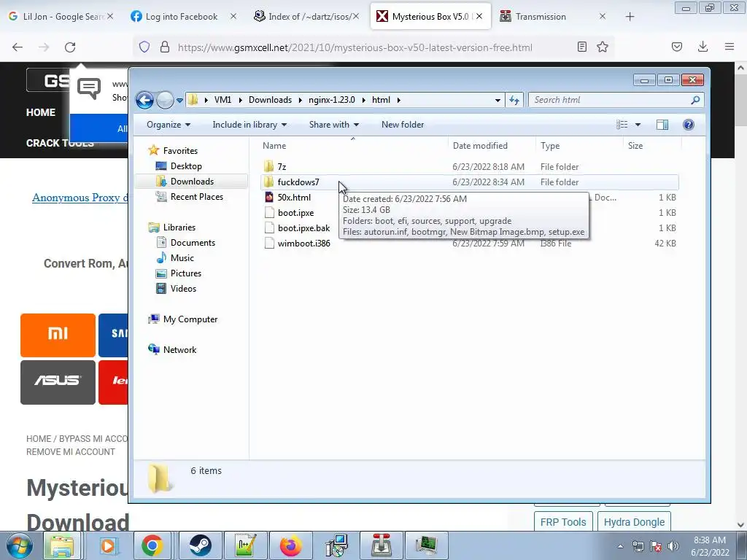
Task: Open Downloads in navigation pane
Action: [x=192, y=181]
